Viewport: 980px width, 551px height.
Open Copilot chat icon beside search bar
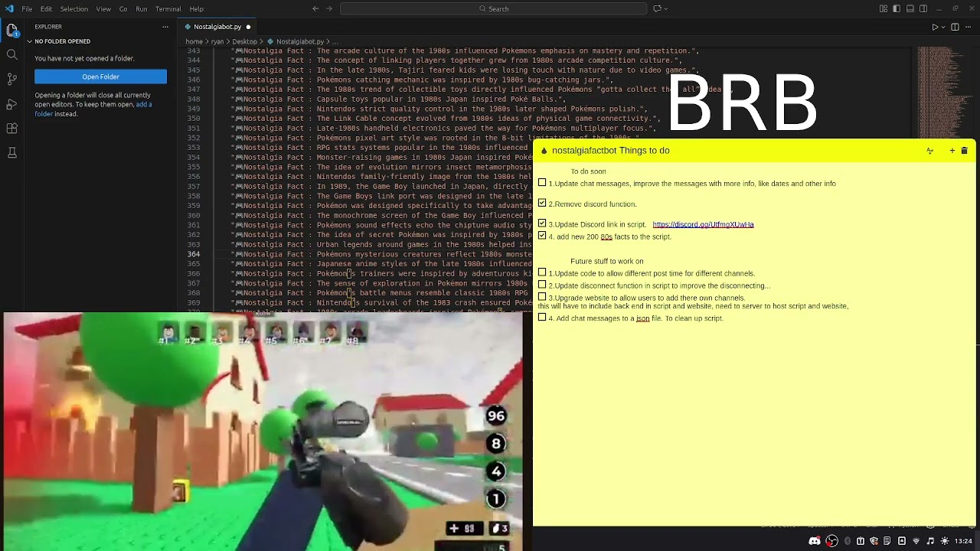coord(657,8)
